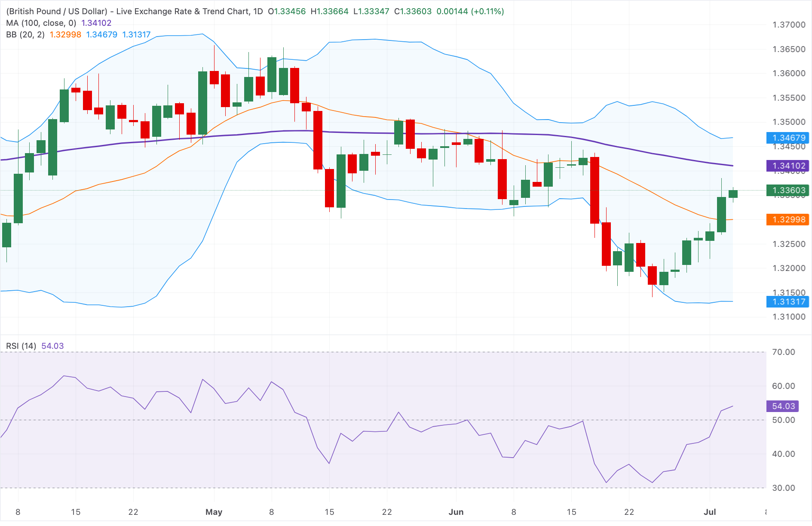Click the low price L1.33347 in header
This screenshot has height=526, width=812.
coord(371,11)
